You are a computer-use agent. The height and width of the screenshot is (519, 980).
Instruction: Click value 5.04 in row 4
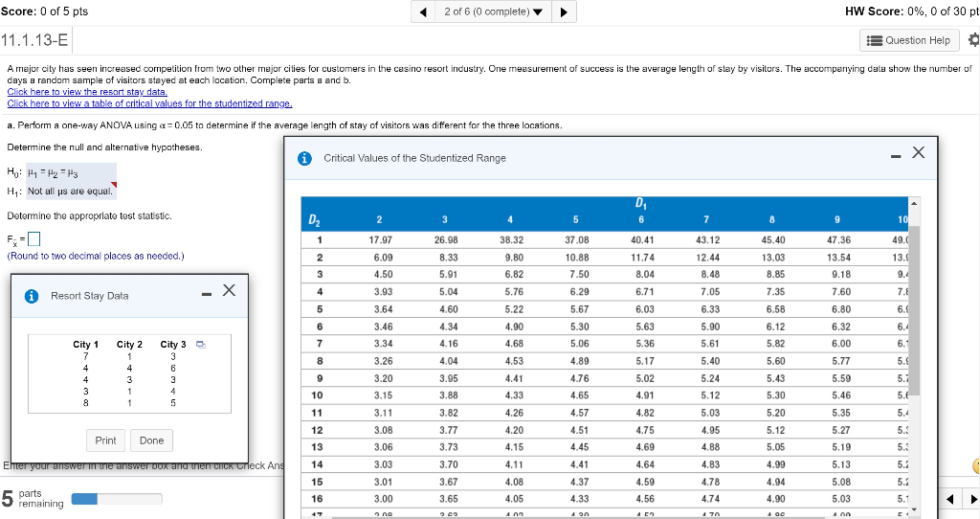coord(448,291)
